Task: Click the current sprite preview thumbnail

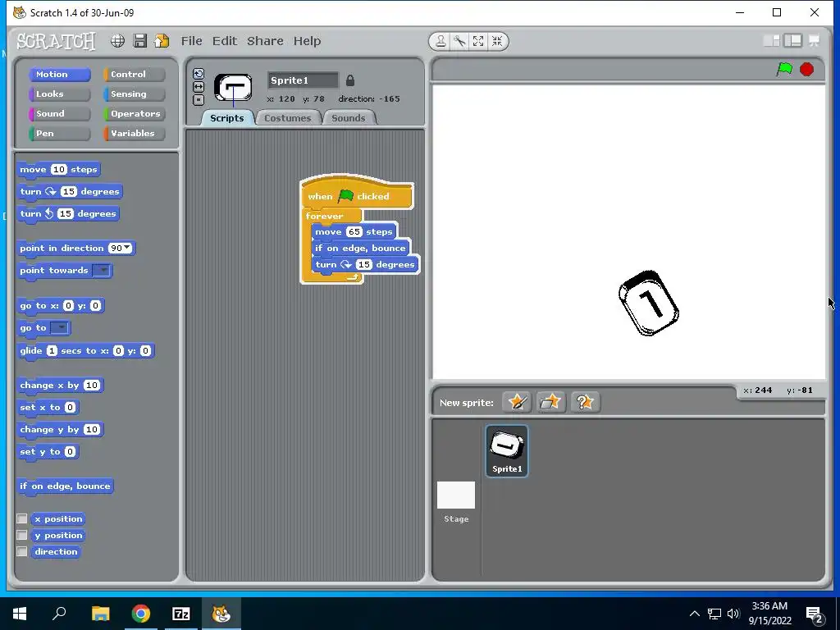Action: 233,88
